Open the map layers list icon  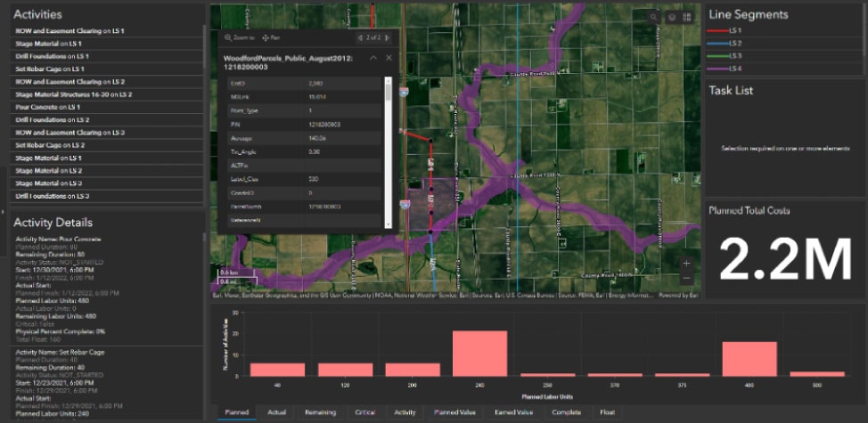[671, 17]
